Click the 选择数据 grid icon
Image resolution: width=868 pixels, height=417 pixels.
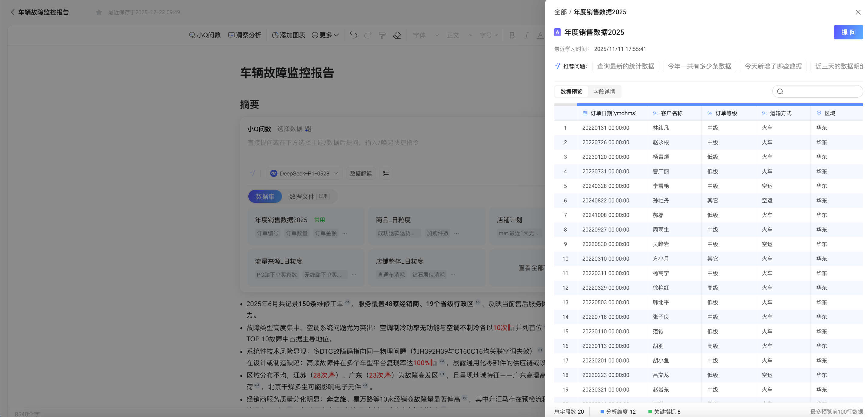pos(308,129)
